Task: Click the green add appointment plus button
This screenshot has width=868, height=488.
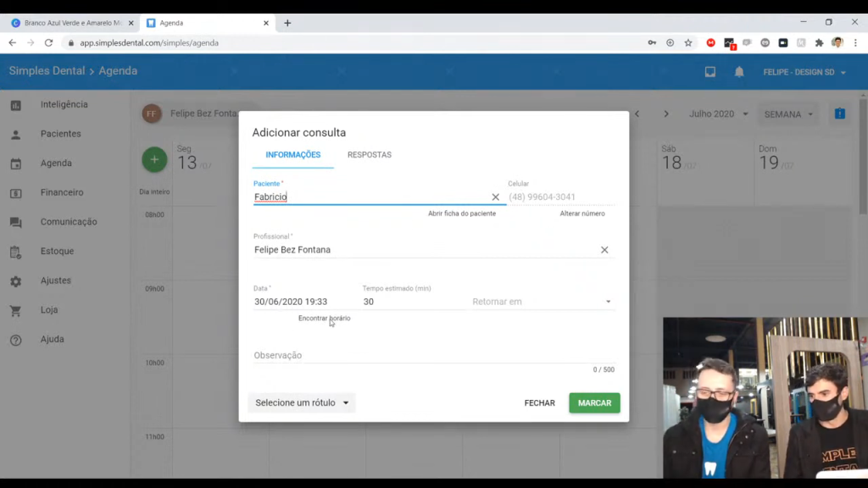Action: tap(154, 159)
